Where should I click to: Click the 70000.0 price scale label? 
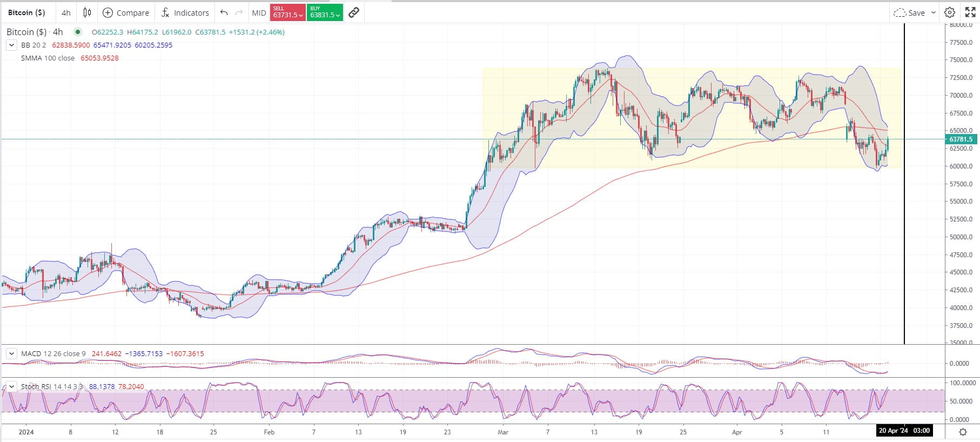961,96
